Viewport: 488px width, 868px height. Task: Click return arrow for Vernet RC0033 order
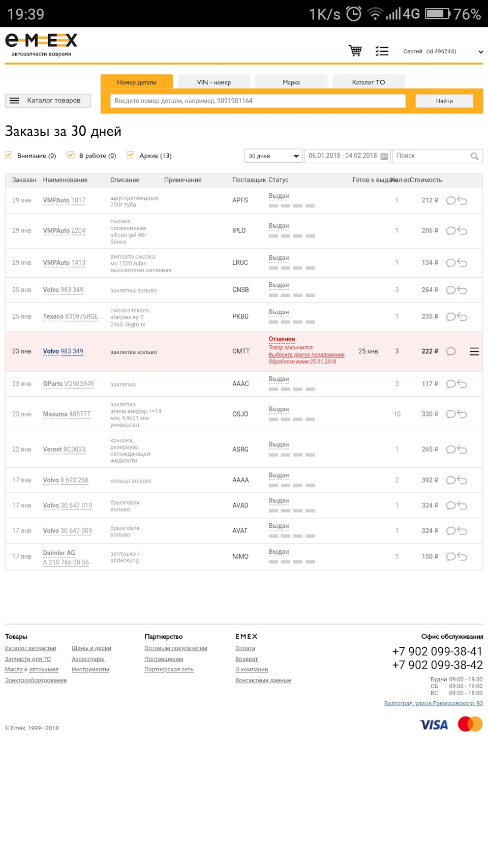tap(462, 450)
